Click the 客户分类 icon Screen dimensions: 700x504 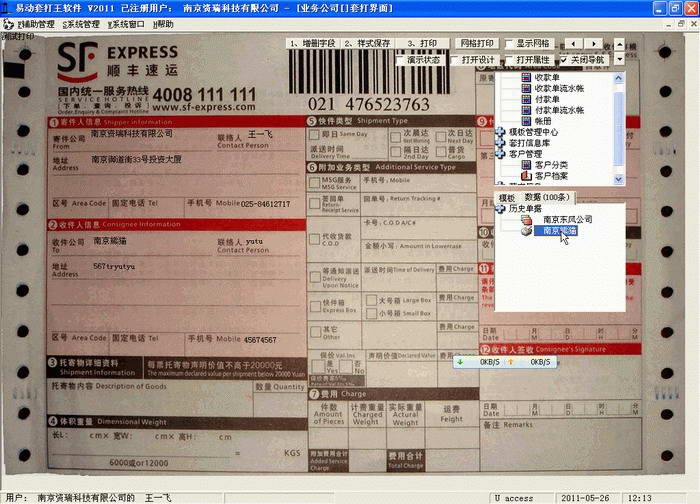tap(526, 165)
